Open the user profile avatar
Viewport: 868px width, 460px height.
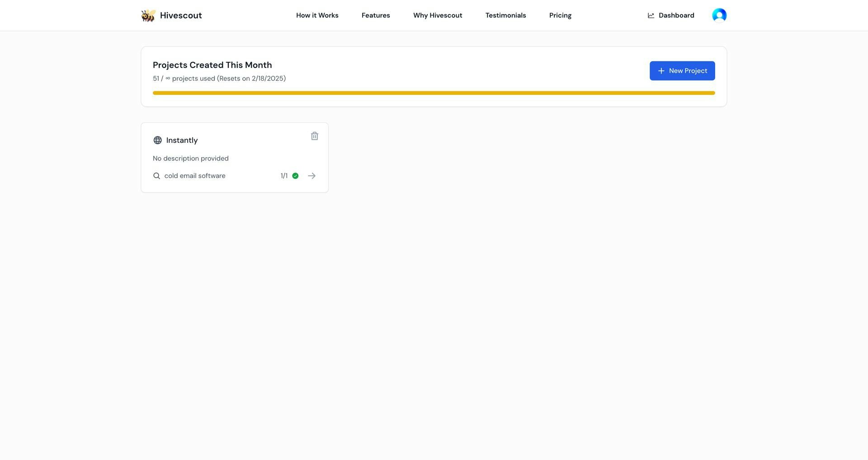(x=719, y=15)
